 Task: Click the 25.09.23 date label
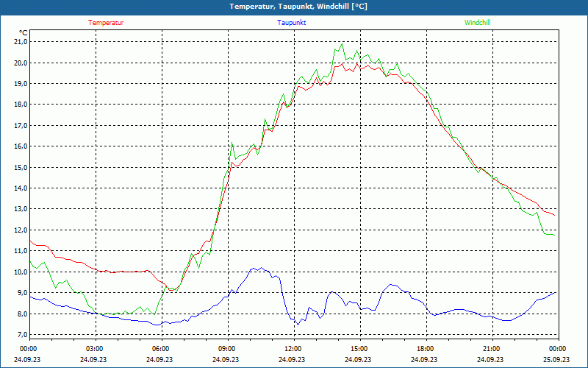[557, 359]
